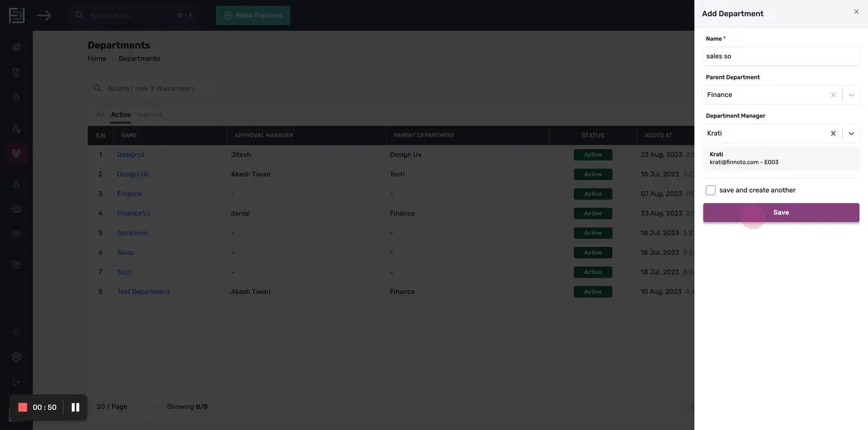868x430 pixels.
Task: Click the logout icon in sidebar
Action: (x=16, y=382)
